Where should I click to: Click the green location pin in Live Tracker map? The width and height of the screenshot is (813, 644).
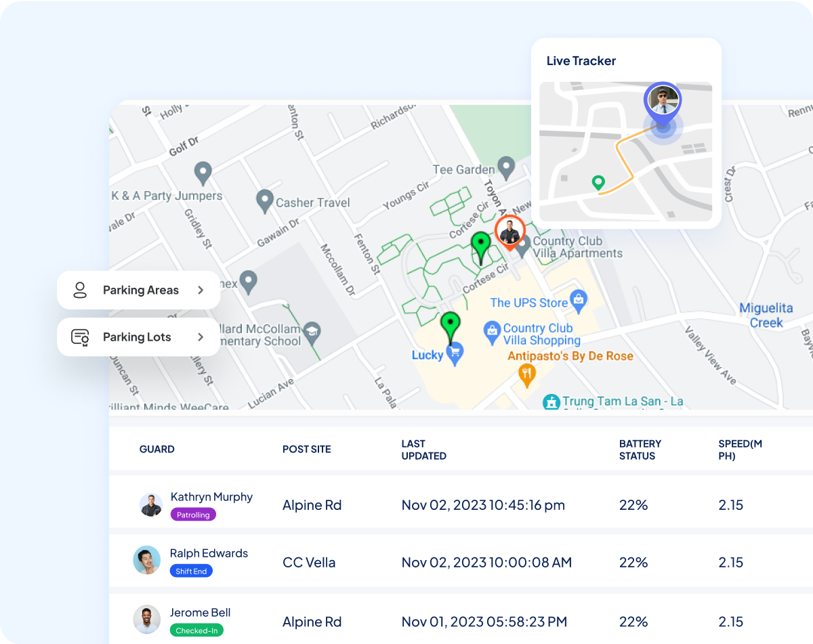pyautogui.click(x=598, y=182)
